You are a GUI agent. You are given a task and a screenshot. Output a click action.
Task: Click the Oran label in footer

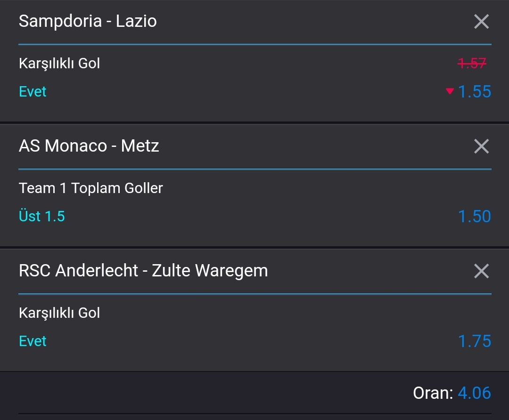point(433,393)
